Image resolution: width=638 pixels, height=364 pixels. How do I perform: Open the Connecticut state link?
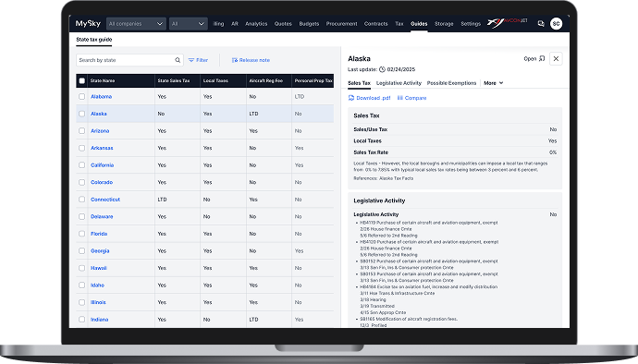point(105,200)
